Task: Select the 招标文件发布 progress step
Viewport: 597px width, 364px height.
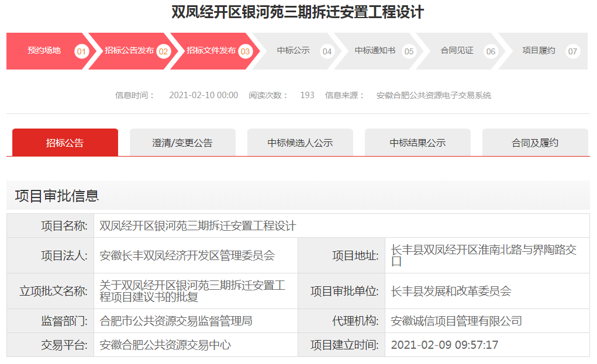Action: click(211, 51)
